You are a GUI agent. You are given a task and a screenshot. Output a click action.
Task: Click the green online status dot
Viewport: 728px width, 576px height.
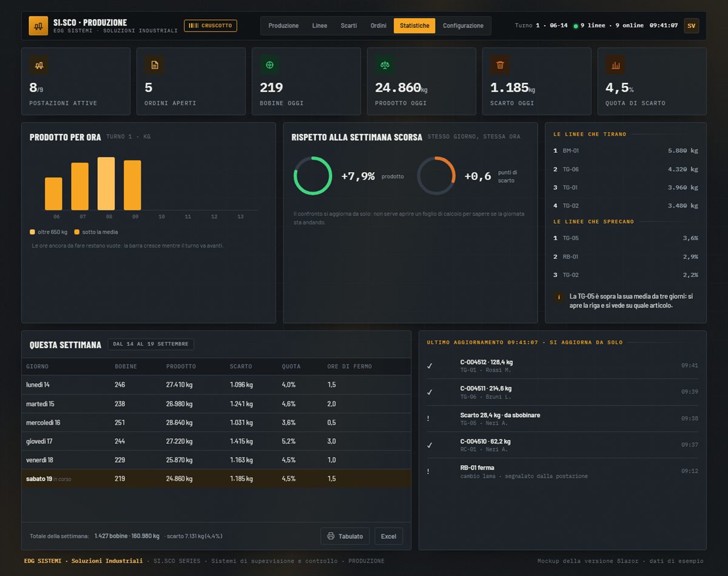[576, 26]
